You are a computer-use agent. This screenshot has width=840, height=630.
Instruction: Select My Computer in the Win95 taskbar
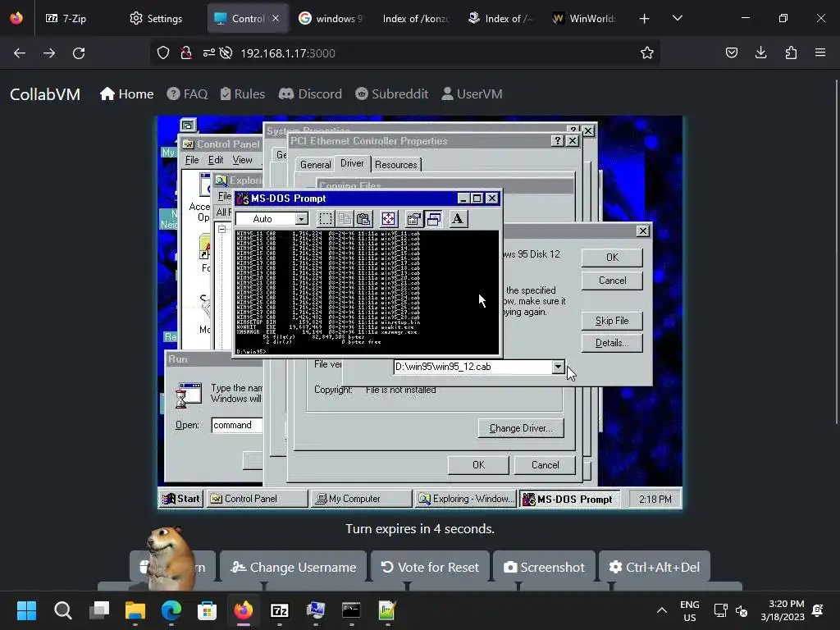point(362,499)
